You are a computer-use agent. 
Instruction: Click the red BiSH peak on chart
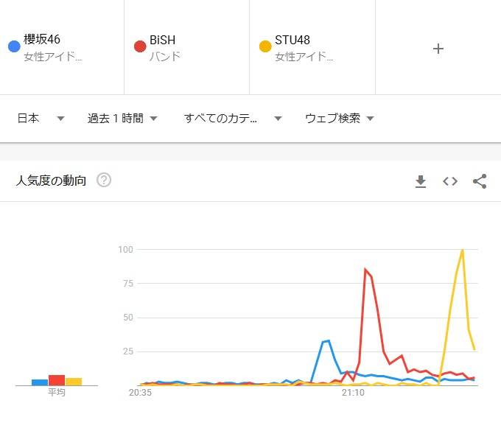365,270
